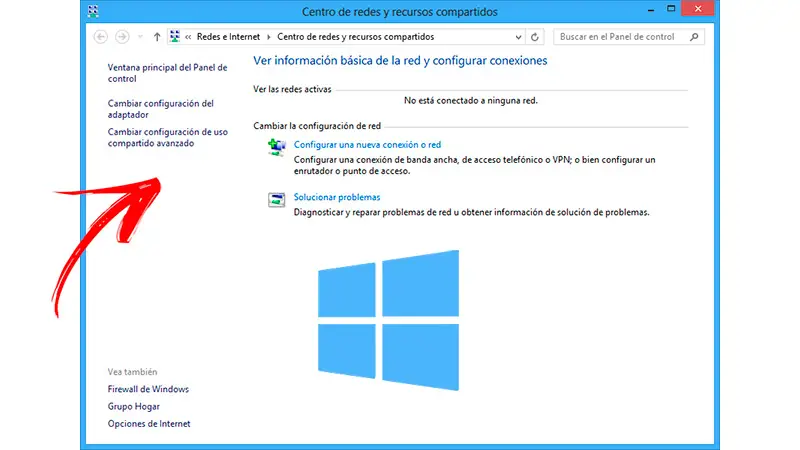Open 'Firewall de Windows'
The image size is (800, 450).
pyautogui.click(x=148, y=389)
